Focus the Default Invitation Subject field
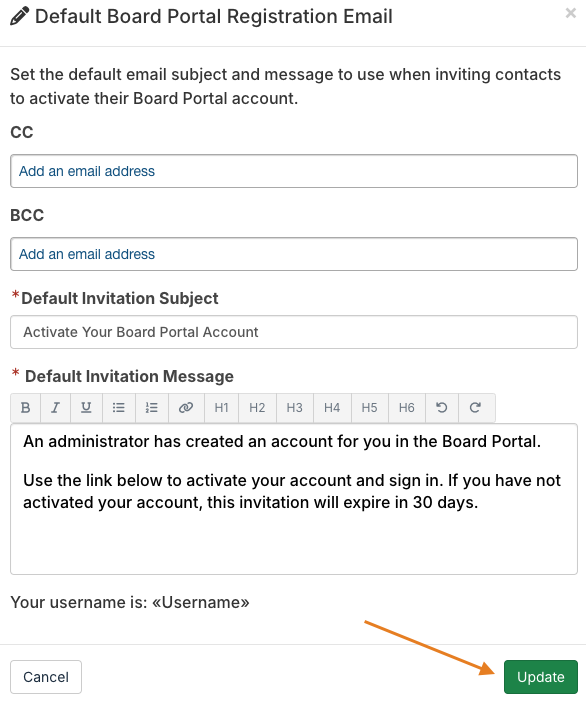Viewport: 586px width, 701px height. coord(294,332)
